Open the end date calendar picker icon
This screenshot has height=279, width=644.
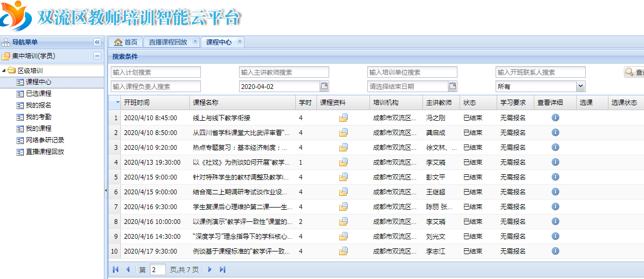[x=453, y=86]
